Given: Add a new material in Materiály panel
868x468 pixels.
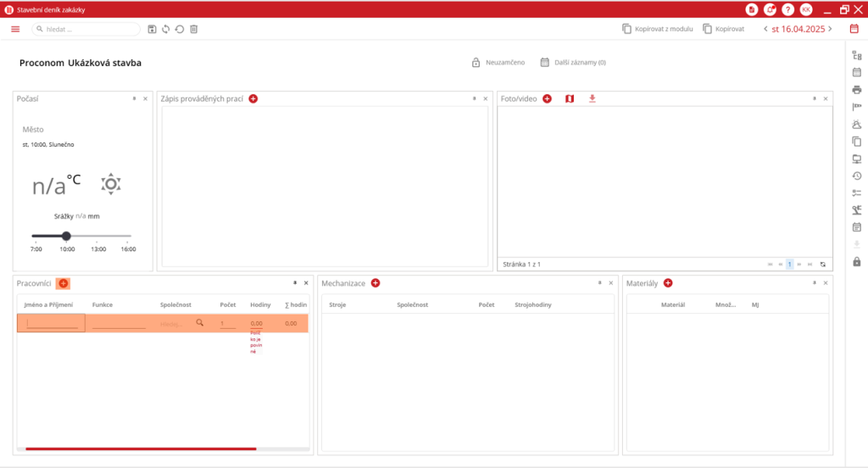Looking at the screenshot, I should coord(668,283).
